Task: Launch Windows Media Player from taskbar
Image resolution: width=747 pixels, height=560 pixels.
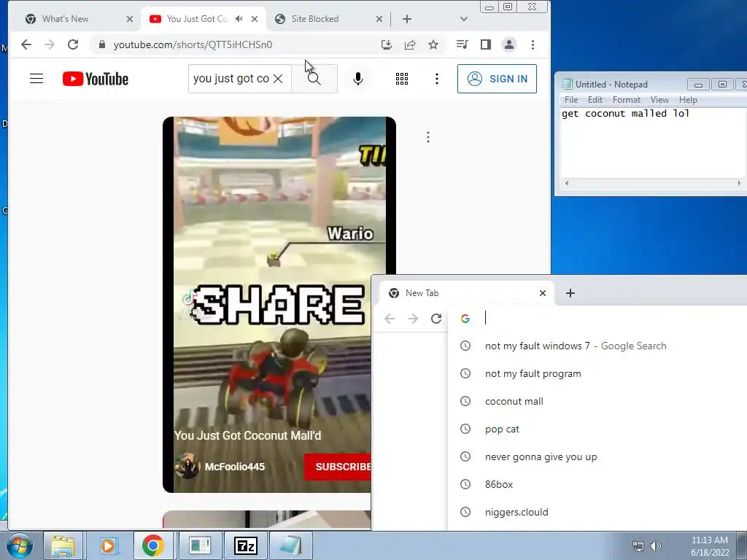Action: 108,545
